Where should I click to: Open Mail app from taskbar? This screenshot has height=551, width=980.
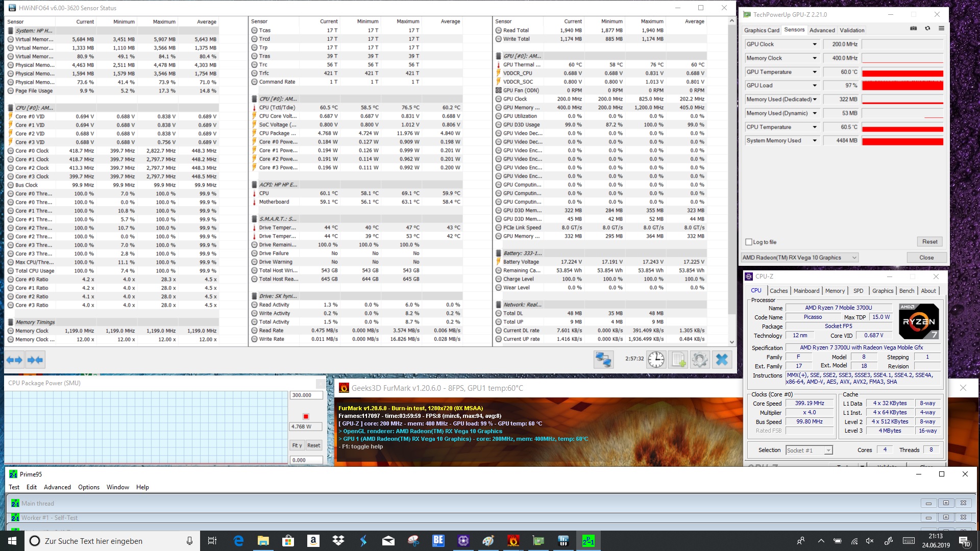(388, 541)
